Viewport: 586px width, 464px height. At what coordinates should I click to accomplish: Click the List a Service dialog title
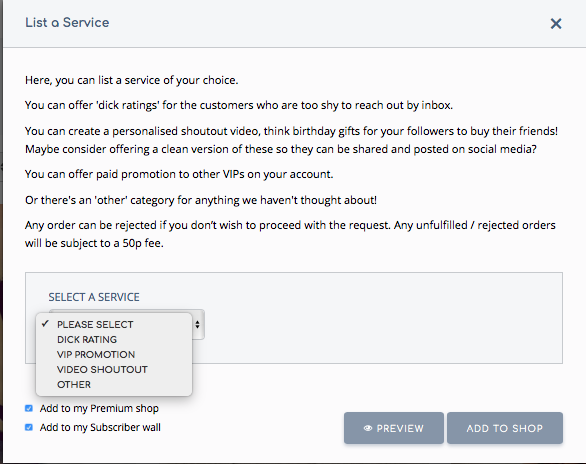click(x=67, y=22)
